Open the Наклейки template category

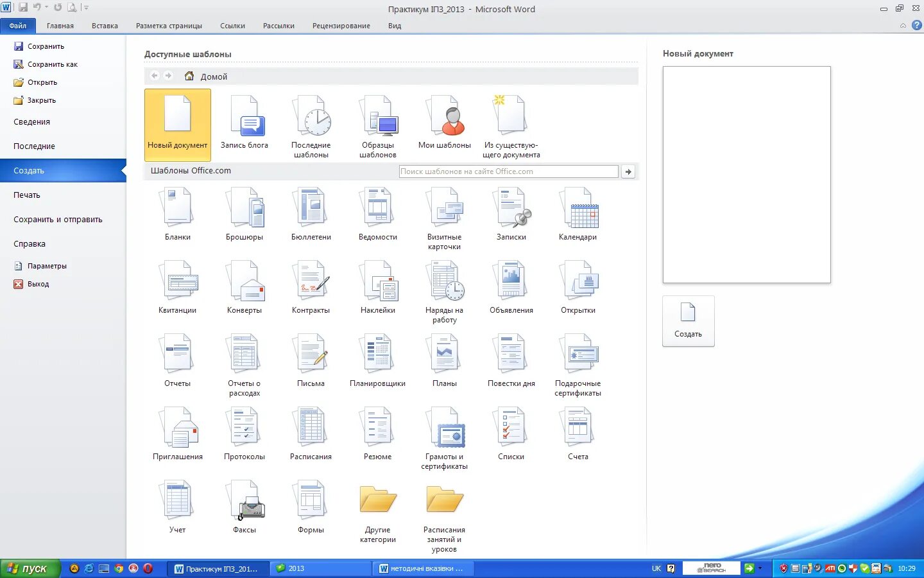coord(378,288)
